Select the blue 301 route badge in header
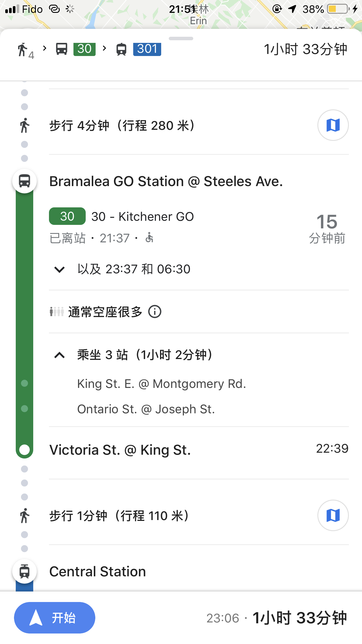The width and height of the screenshot is (362, 644). [147, 49]
